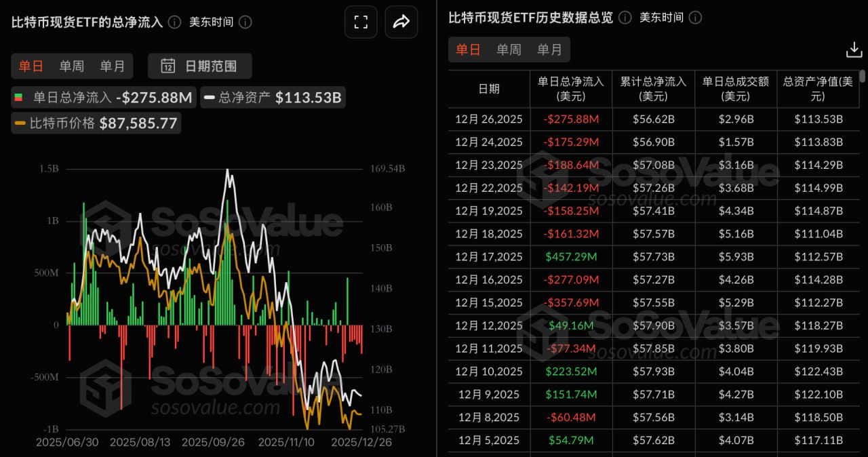Switch left chart to 单周 view

coord(72,66)
